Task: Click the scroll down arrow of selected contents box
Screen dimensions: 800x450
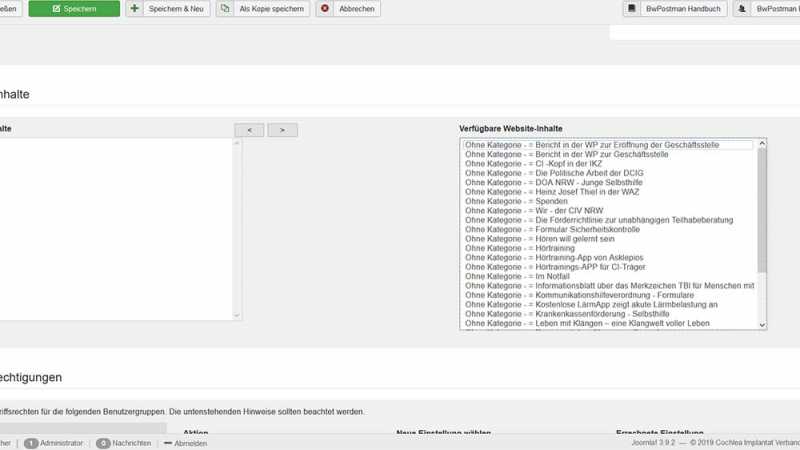Action: point(237,315)
